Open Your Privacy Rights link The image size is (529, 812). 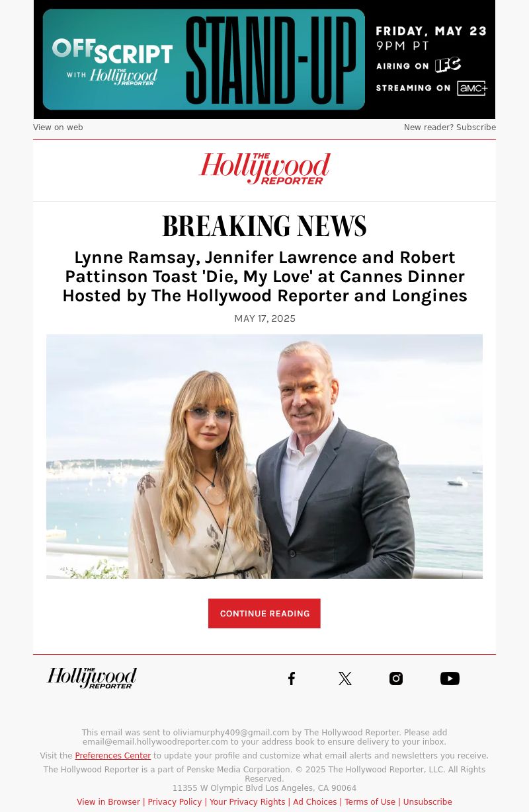tap(247, 802)
